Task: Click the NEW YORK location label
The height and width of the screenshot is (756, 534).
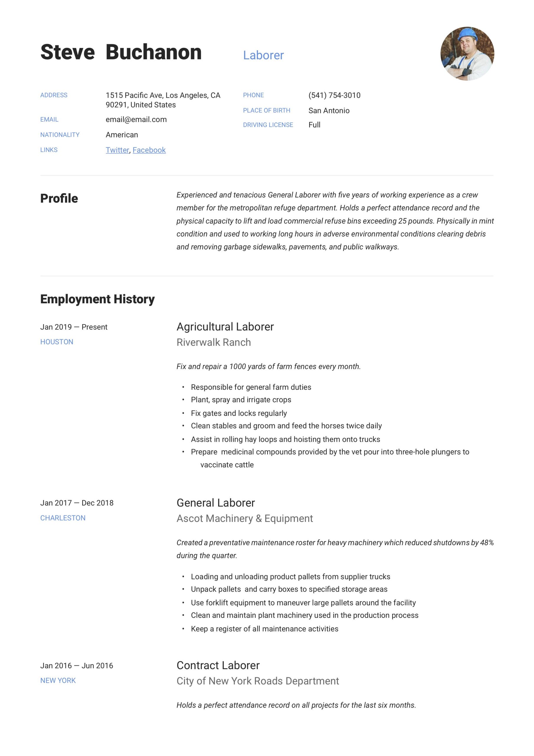Action: (58, 681)
